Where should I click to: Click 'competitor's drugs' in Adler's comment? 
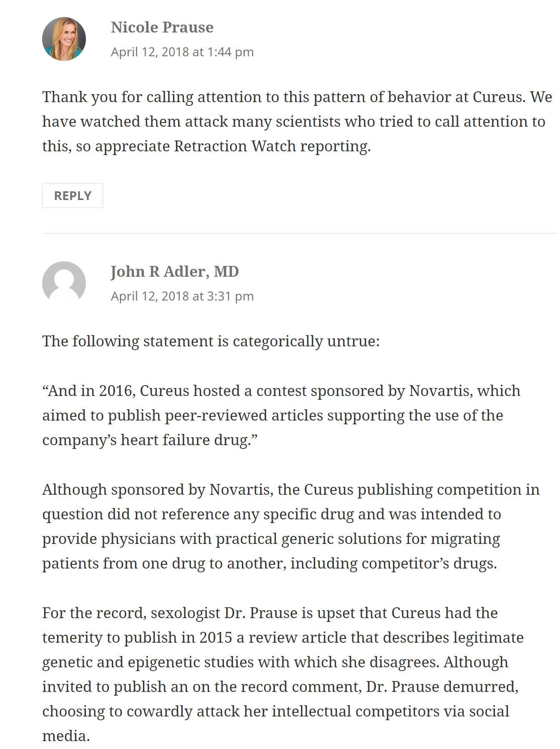429,564
